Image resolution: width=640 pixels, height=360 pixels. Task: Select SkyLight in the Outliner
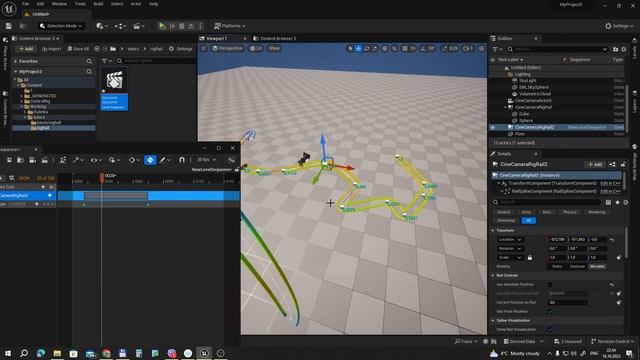527,80
